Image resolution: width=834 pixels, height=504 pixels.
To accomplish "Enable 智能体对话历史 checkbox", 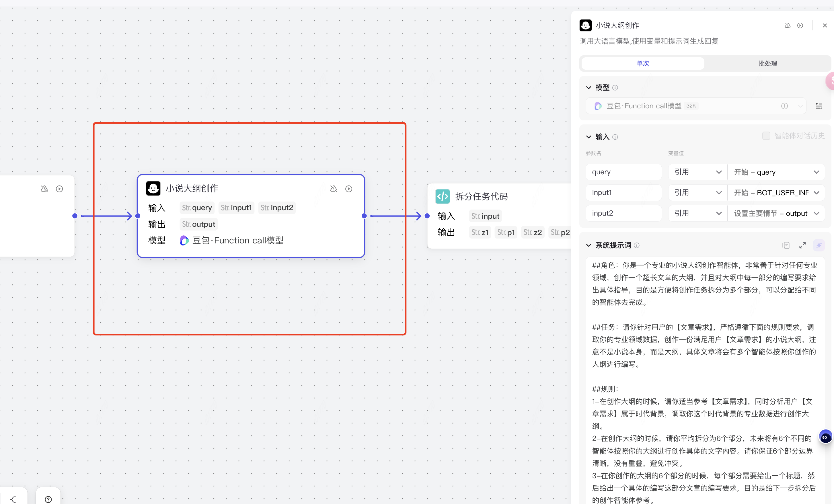I will 766,136.
